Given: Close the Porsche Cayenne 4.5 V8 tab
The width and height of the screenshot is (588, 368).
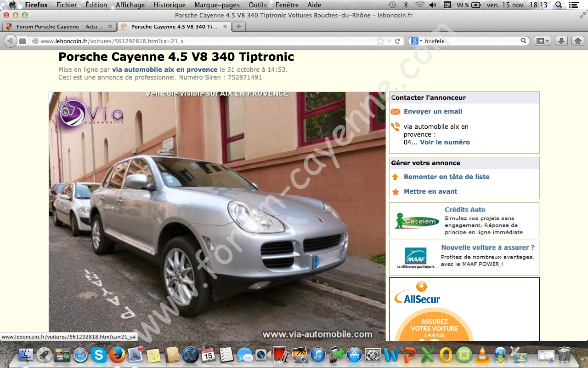Looking at the screenshot, I should [225, 27].
